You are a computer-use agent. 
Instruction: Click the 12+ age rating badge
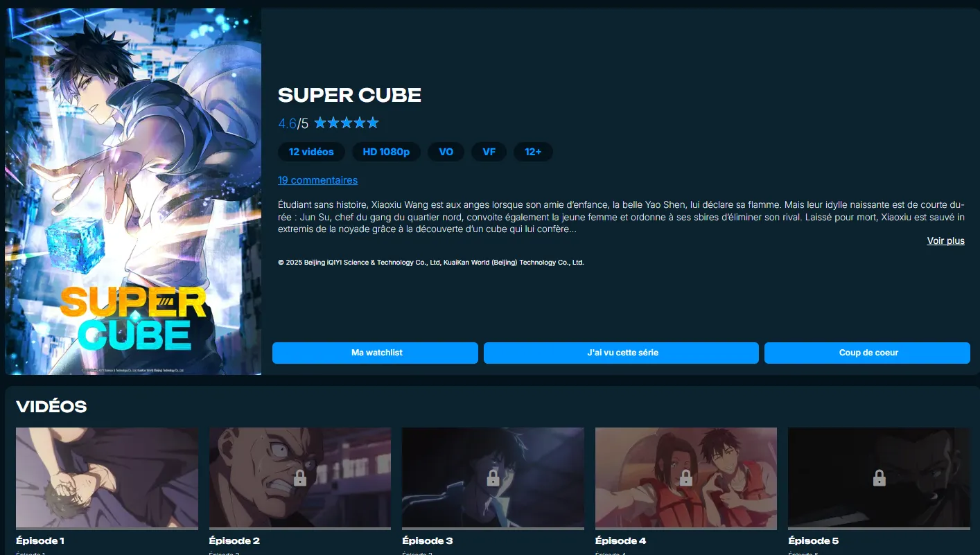533,152
